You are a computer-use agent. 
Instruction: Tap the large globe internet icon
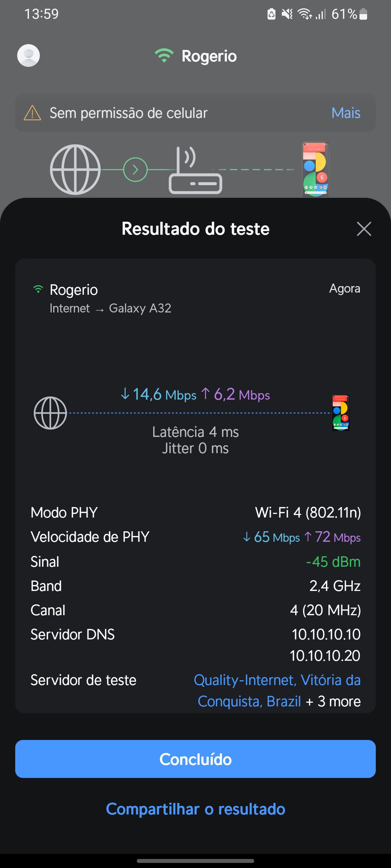(x=75, y=169)
